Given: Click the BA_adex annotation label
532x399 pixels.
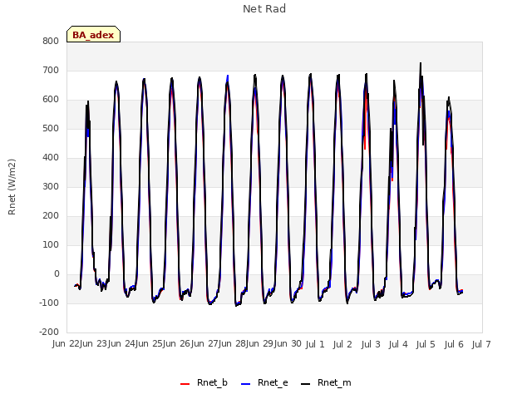Looking at the screenshot, I should (93, 35).
